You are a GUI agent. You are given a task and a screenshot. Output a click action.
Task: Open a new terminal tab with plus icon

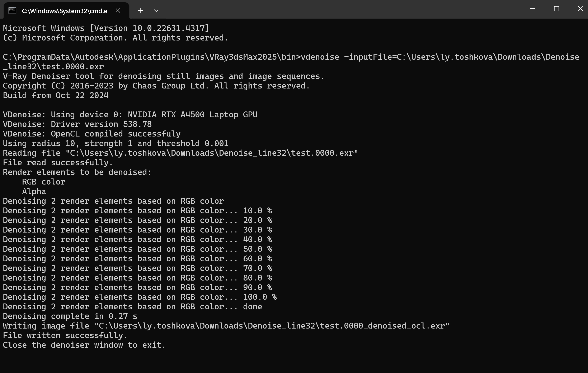click(140, 10)
